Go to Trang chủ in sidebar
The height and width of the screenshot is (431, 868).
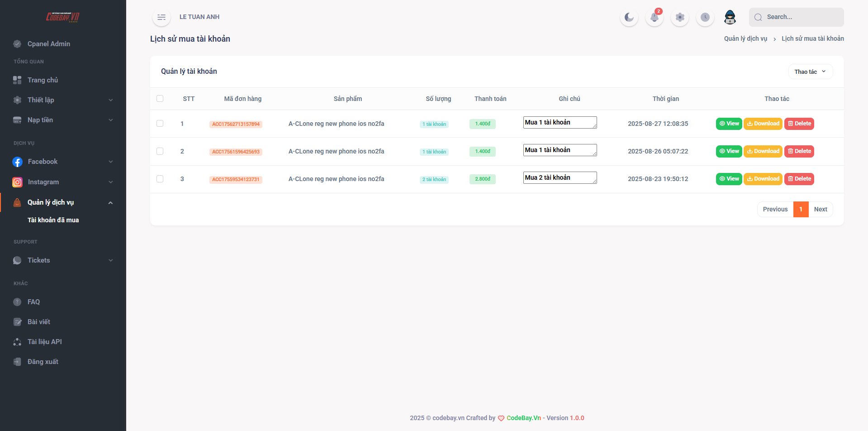click(x=43, y=80)
